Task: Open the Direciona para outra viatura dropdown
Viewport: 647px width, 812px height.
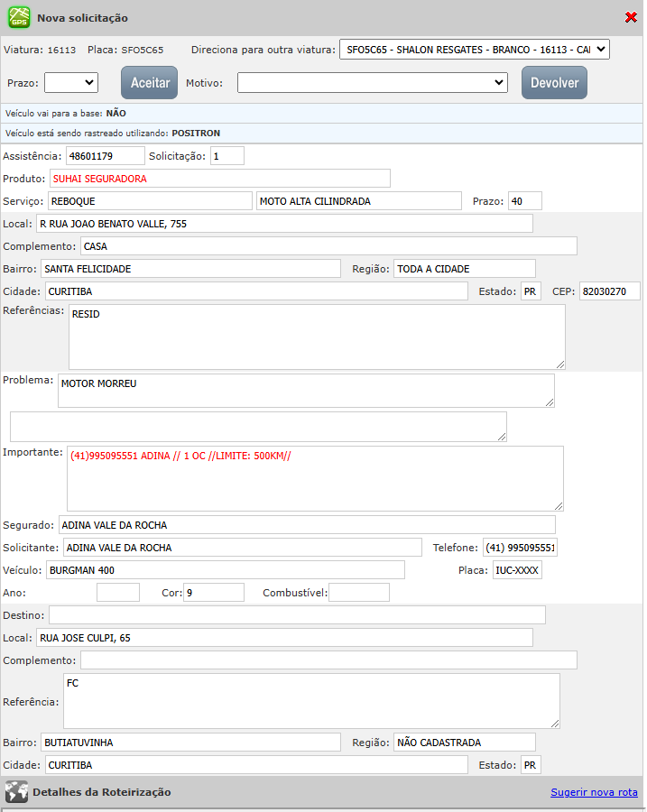Action: 475,50
